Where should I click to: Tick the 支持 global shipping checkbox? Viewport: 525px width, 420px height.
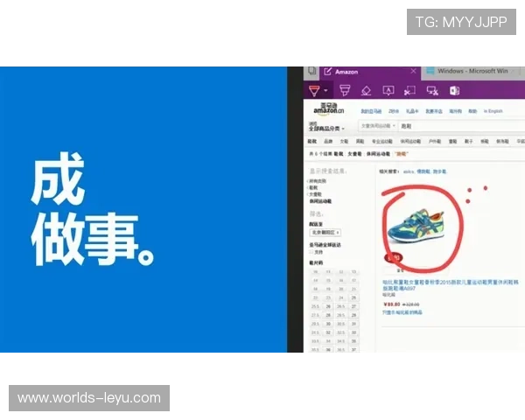pyautogui.click(x=311, y=252)
